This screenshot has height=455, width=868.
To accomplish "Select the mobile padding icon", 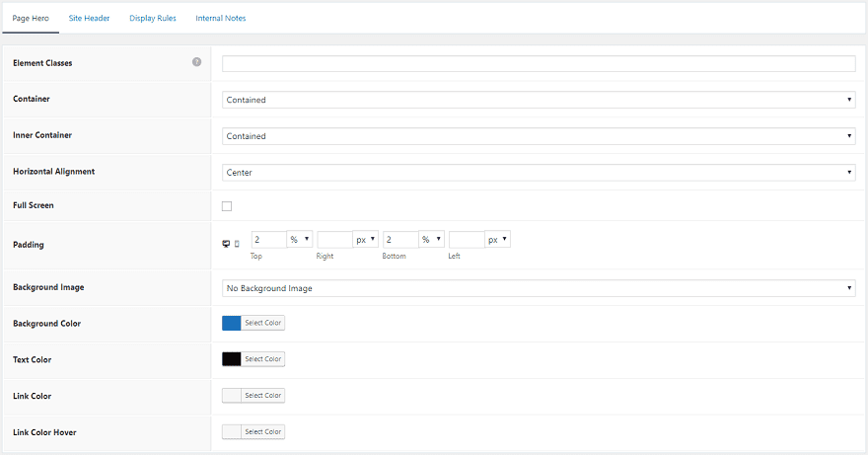I will [x=237, y=243].
